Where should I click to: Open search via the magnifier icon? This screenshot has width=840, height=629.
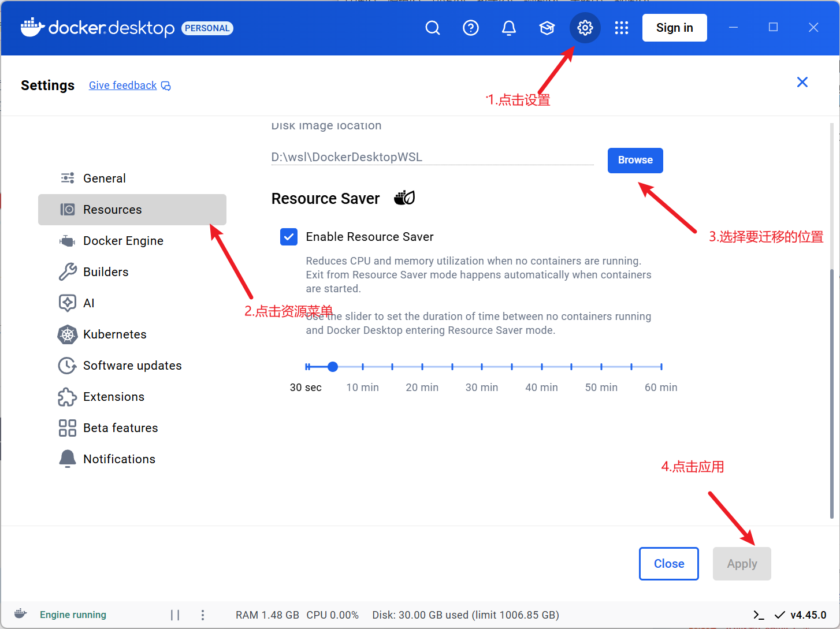(433, 28)
